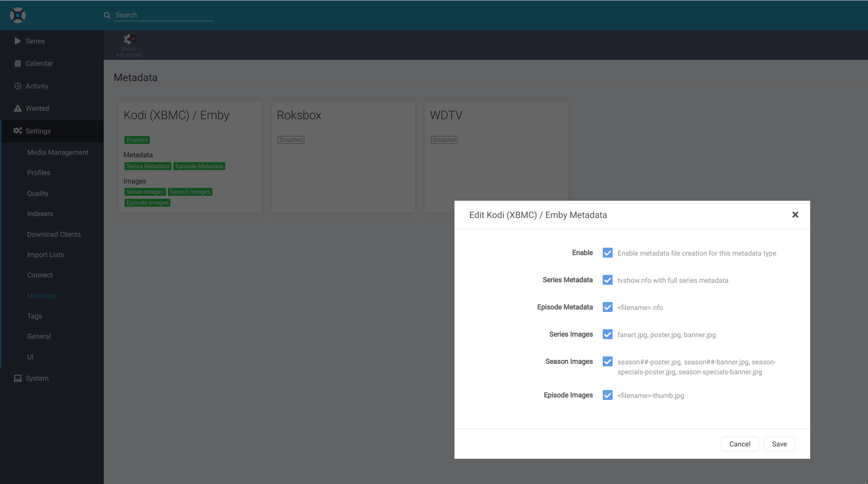Toggle Show Advanced settings gear icon
The width and height of the screenshot is (868, 484).
click(129, 40)
